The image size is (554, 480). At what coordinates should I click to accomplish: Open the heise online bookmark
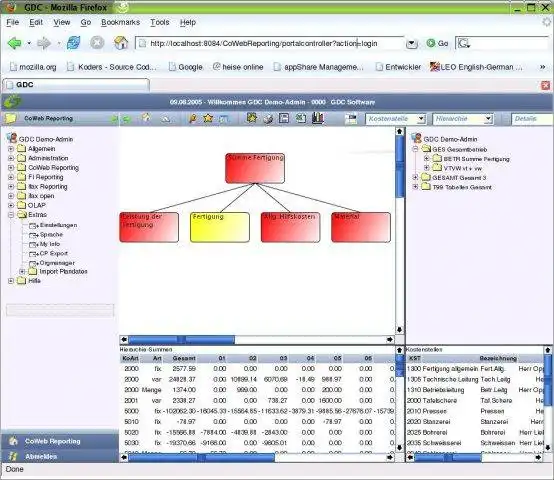pos(238,67)
